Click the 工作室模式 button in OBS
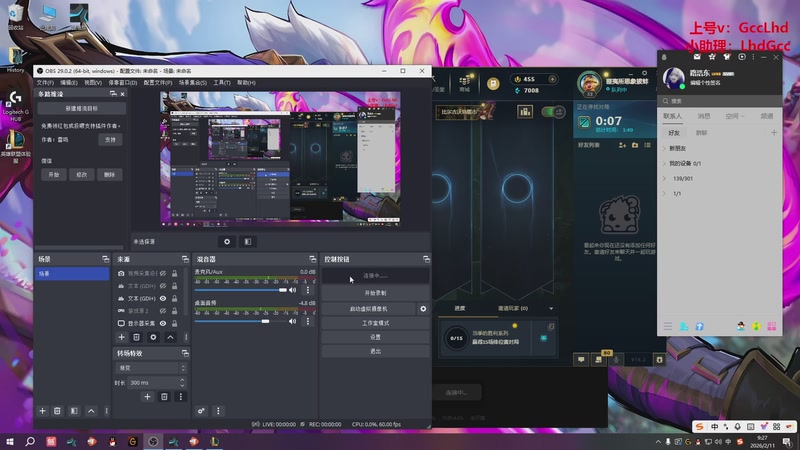Screen dimensions: 800x450 pos(376,323)
